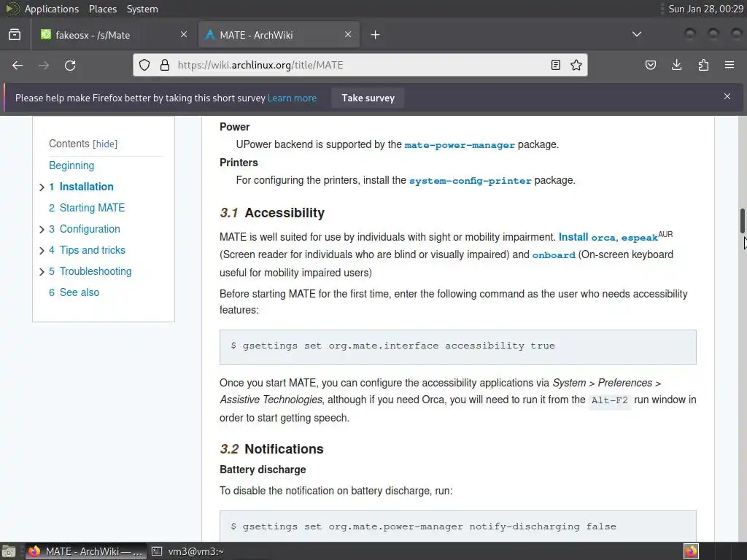Click the 3.2 Notifications heading
The image size is (747, 560).
tap(271, 449)
